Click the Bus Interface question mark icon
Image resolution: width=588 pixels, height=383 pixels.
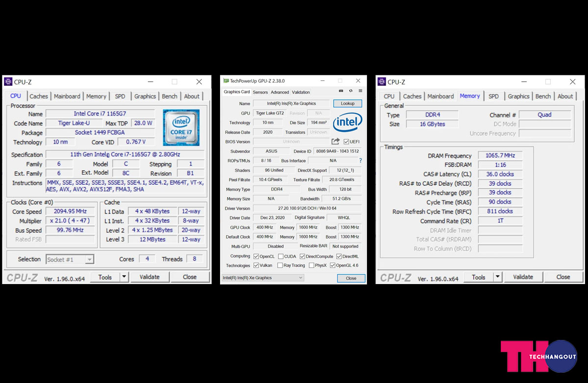point(361,161)
